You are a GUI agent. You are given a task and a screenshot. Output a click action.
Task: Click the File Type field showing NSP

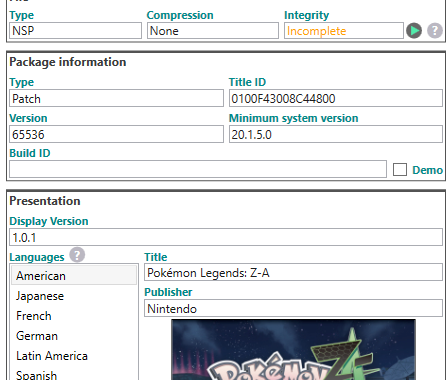(x=75, y=31)
